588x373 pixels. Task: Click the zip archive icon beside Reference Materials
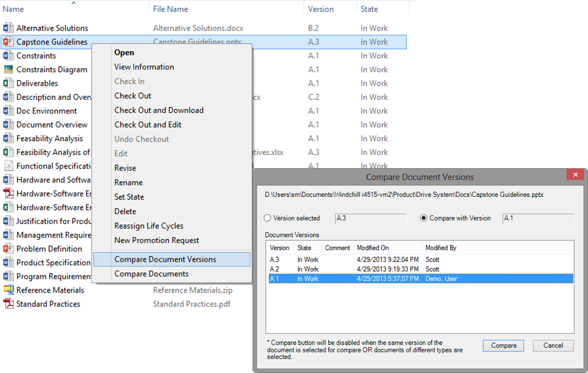[8, 290]
